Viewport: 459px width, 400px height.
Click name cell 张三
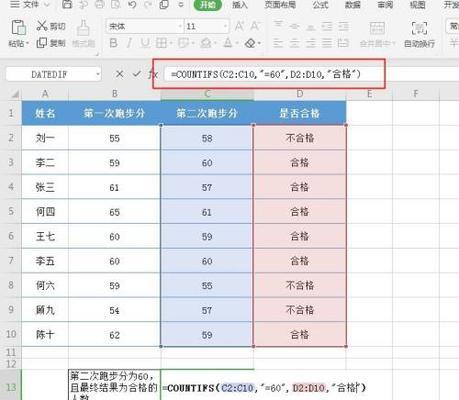click(45, 187)
